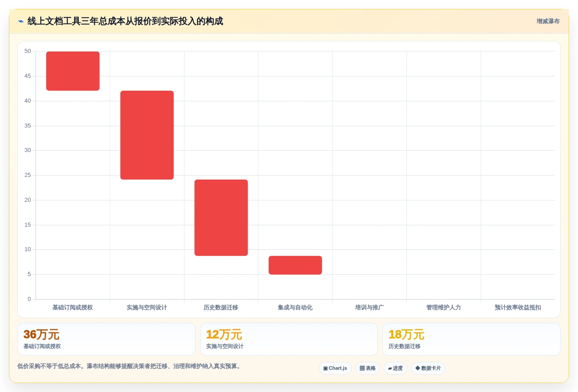Open the 18万元 历史数据迁移 card
The height and width of the screenshot is (392, 578).
471,339
